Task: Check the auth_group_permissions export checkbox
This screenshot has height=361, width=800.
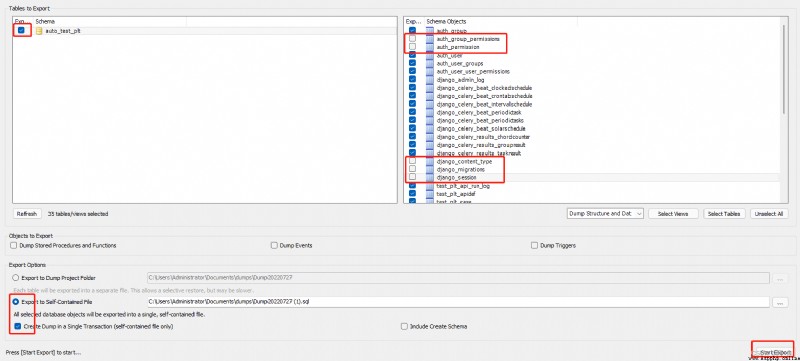Action: 412,39
